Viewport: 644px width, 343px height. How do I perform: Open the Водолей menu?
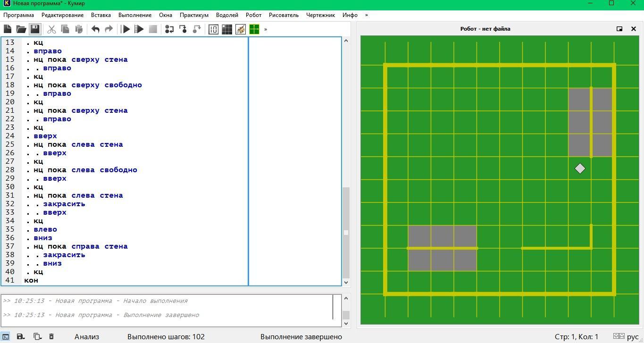click(227, 15)
